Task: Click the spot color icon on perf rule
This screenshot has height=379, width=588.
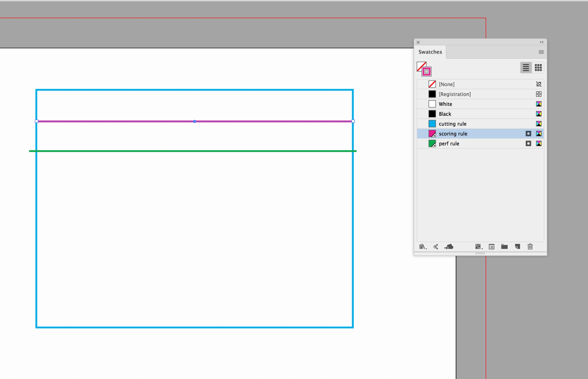Action: coord(528,143)
